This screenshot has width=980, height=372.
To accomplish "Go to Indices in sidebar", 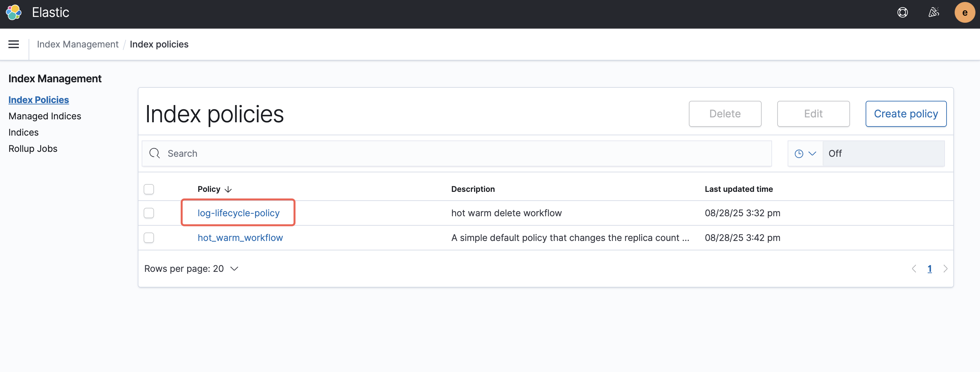I will 23,132.
